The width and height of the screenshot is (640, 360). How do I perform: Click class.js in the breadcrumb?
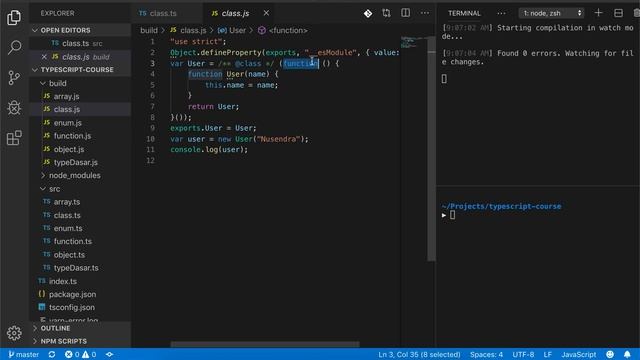pyautogui.click(x=189, y=31)
